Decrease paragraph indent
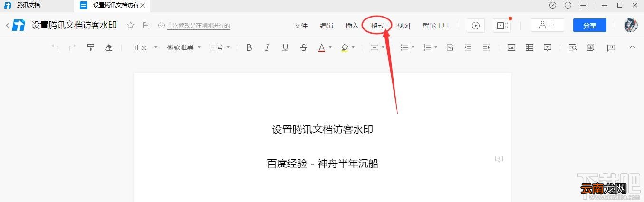644x202 pixels. 468,47
